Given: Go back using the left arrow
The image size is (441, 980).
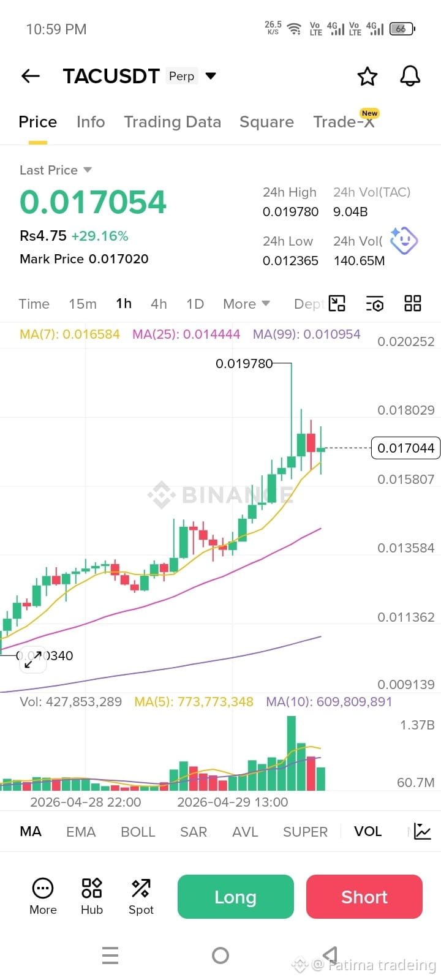Looking at the screenshot, I should click(x=31, y=76).
